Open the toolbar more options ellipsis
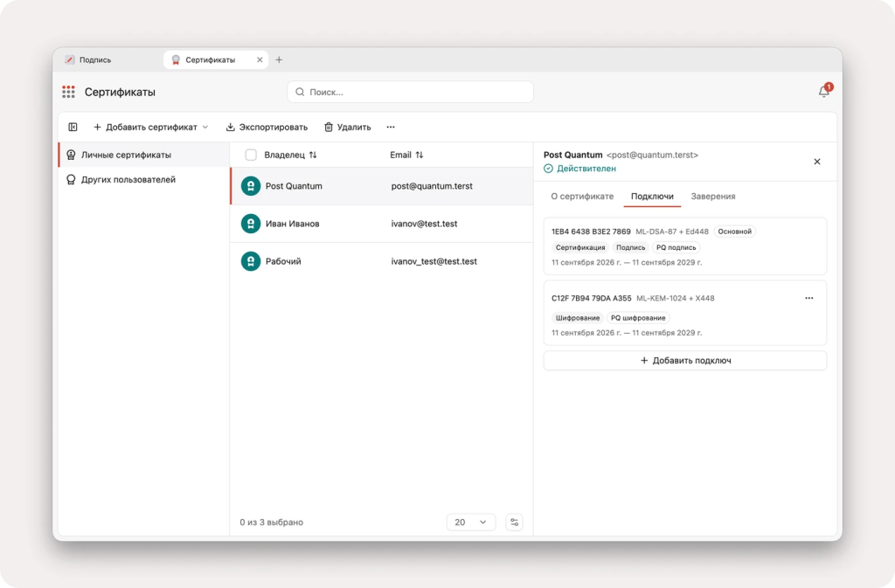This screenshot has width=895, height=588. (x=391, y=128)
